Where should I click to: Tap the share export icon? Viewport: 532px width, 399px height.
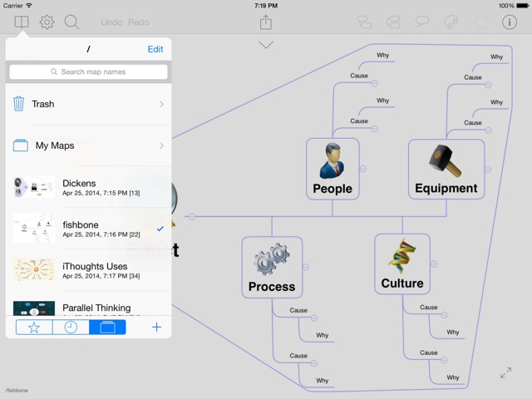pos(266,22)
